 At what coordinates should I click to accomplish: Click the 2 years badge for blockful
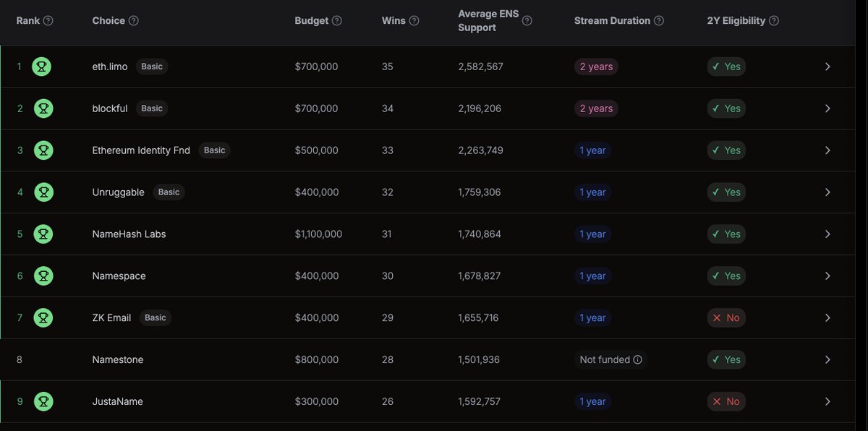pyautogui.click(x=596, y=108)
